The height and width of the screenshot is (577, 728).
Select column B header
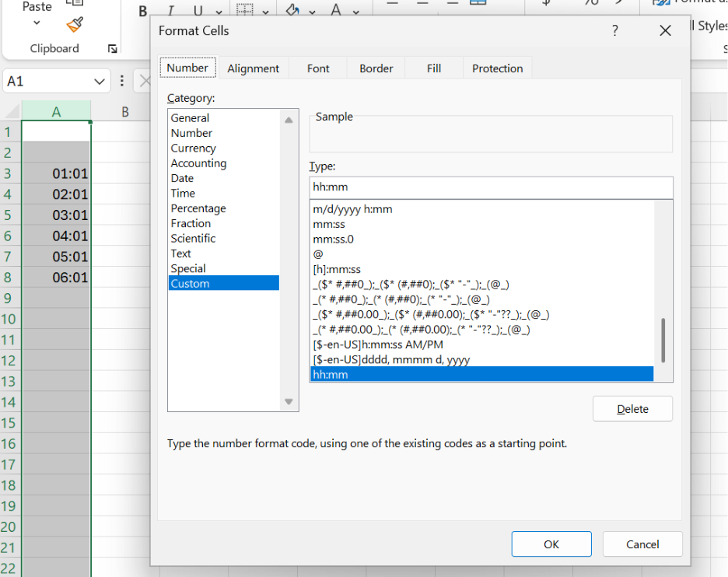pos(125,111)
